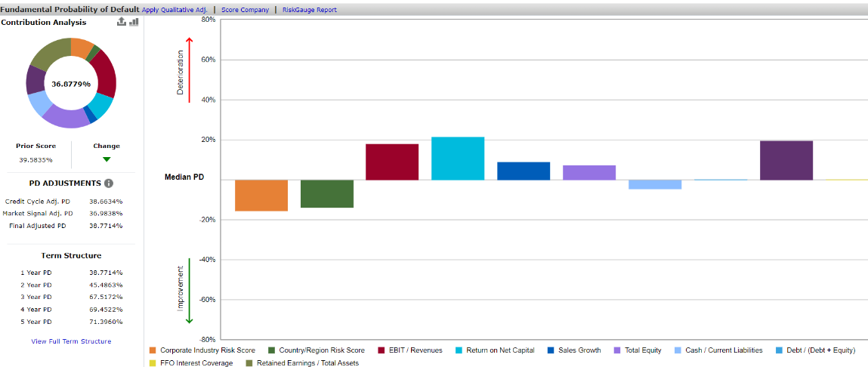868x367 pixels.
Task: Click the FFO Interest Coverage legend swatch
Action: coord(153,363)
